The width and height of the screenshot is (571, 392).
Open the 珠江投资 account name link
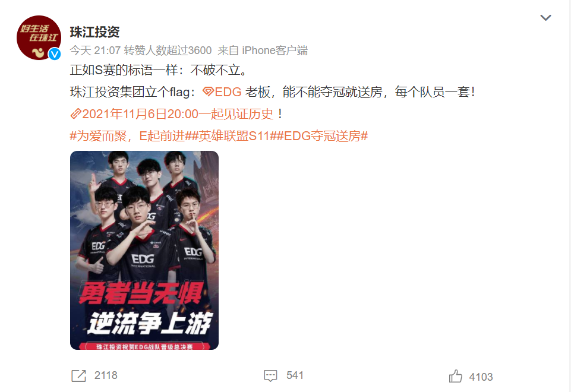coord(94,32)
